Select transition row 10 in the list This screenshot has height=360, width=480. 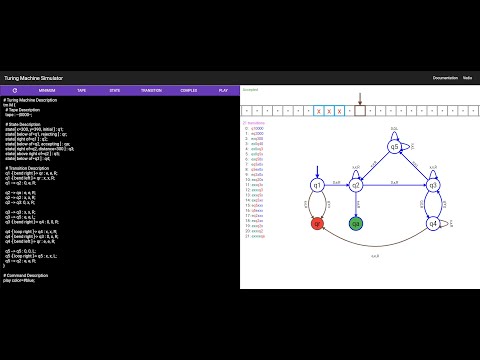pyautogui.click(x=254, y=180)
